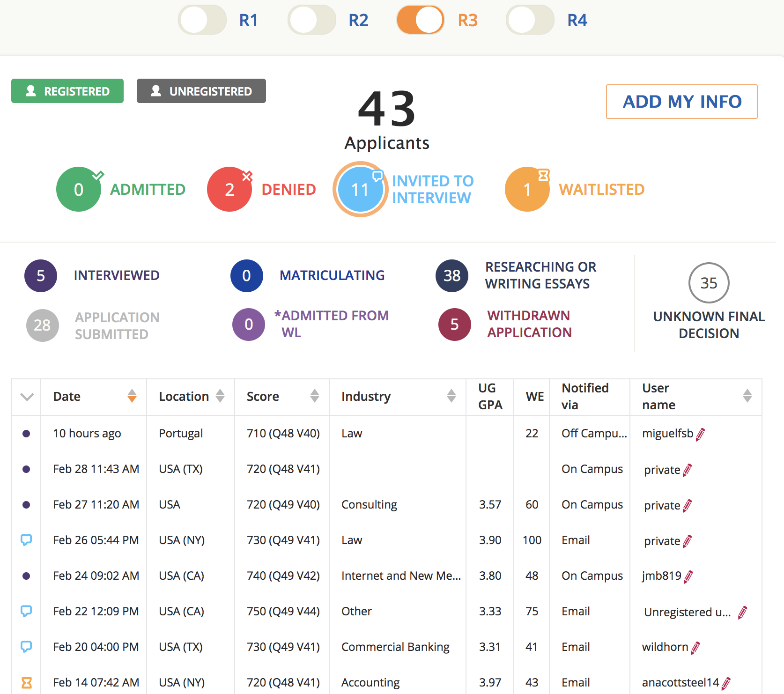Click the purple dot status icon on the Feb 28 row
The height and width of the screenshot is (694, 784).
(x=26, y=469)
